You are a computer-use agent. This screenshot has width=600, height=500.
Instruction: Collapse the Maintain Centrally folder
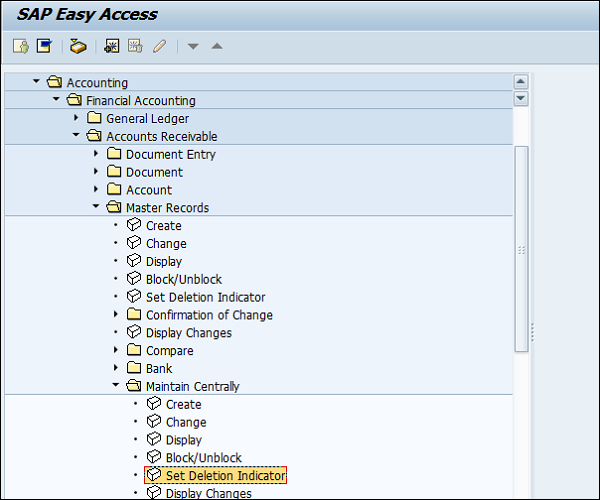click(115, 387)
